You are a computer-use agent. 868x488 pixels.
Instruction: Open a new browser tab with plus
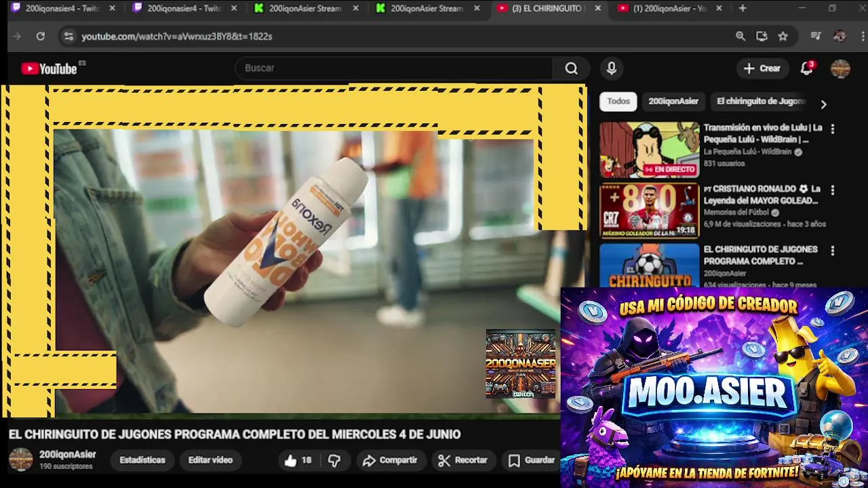pyautogui.click(x=743, y=8)
